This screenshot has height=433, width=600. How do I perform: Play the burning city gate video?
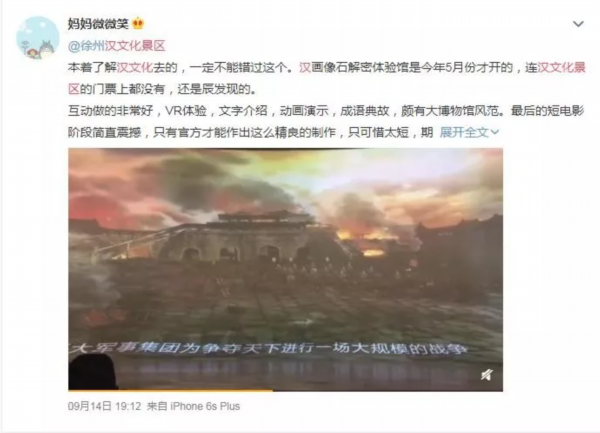tap(285, 269)
